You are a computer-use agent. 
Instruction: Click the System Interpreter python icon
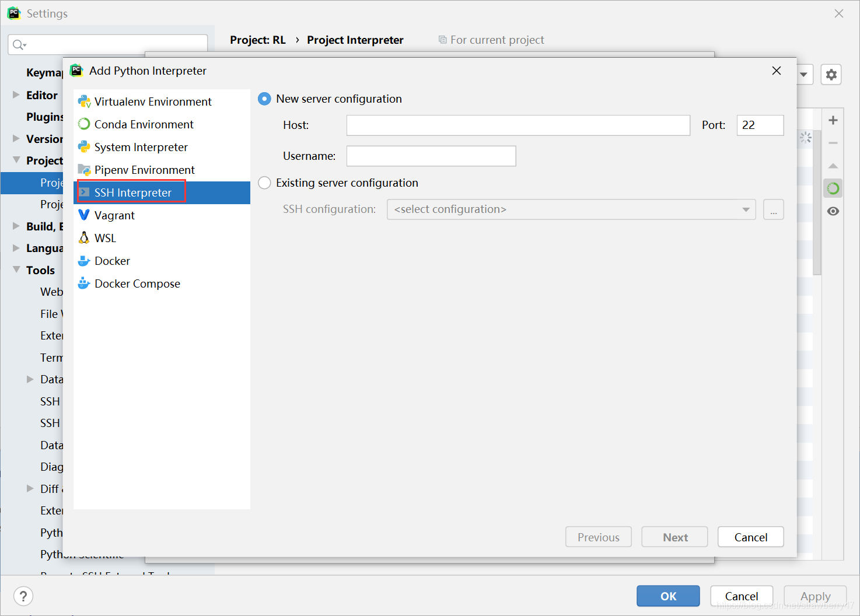pos(84,147)
